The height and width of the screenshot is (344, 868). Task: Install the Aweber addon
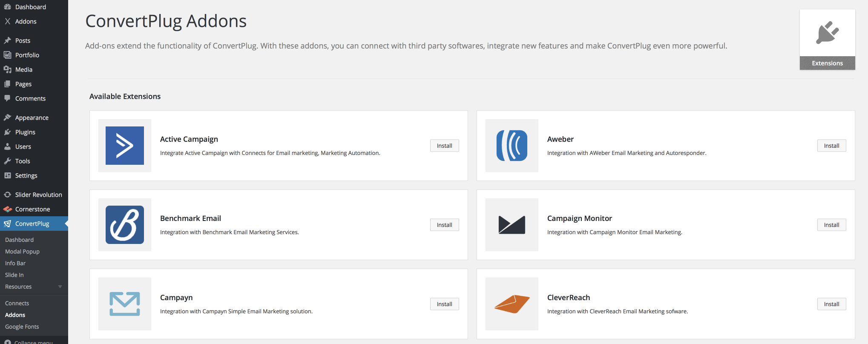pyautogui.click(x=832, y=146)
